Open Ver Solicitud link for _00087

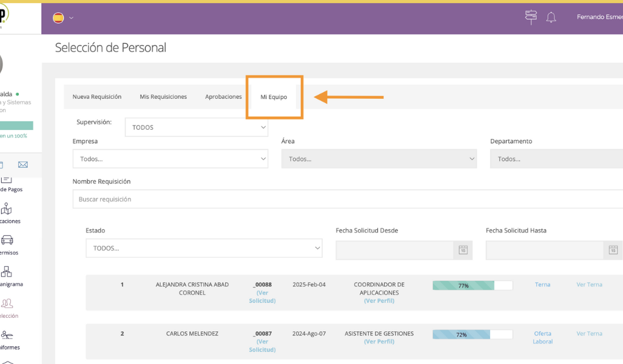pos(262,346)
